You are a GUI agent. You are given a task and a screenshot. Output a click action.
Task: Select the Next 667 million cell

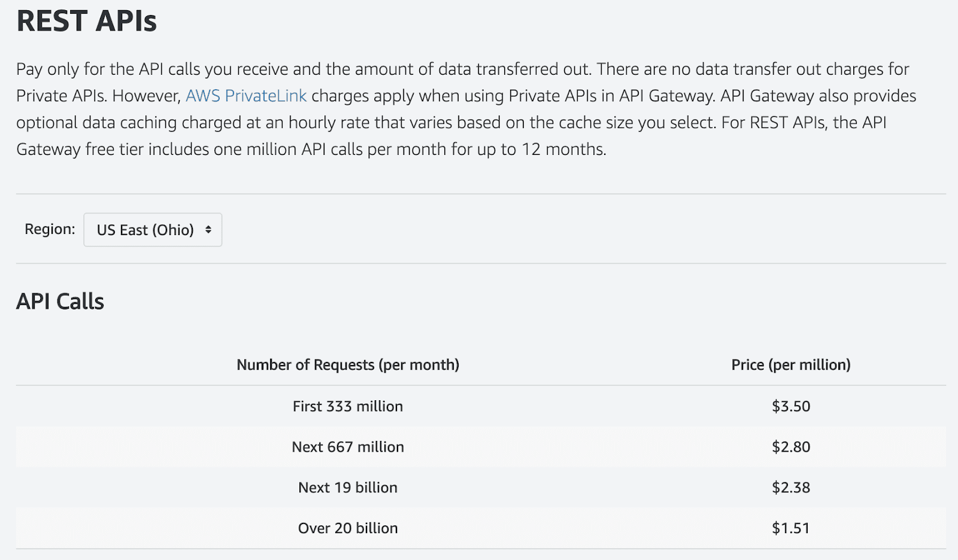(348, 447)
